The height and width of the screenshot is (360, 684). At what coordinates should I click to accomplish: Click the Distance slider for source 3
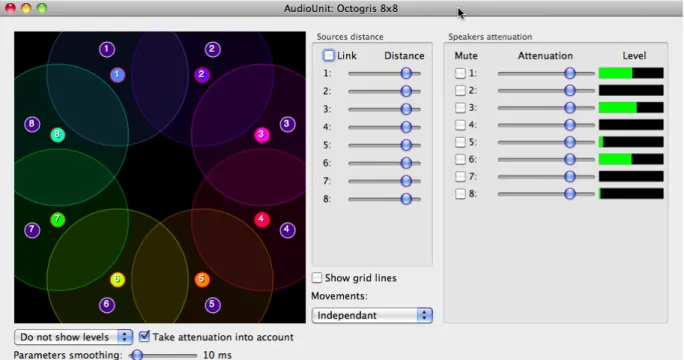pyautogui.click(x=384, y=109)
